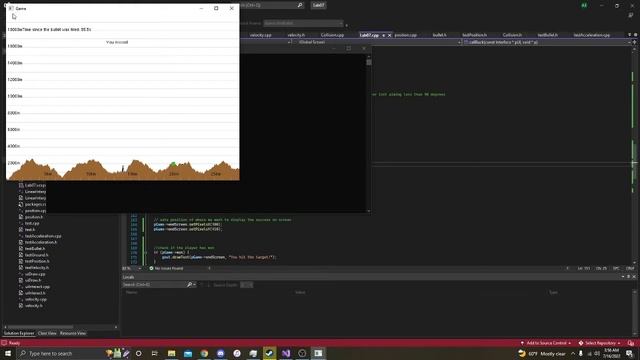Open Google Chrome from the taskbar
The width and height of the screenshot is (640, 360).
pos(204,353)
